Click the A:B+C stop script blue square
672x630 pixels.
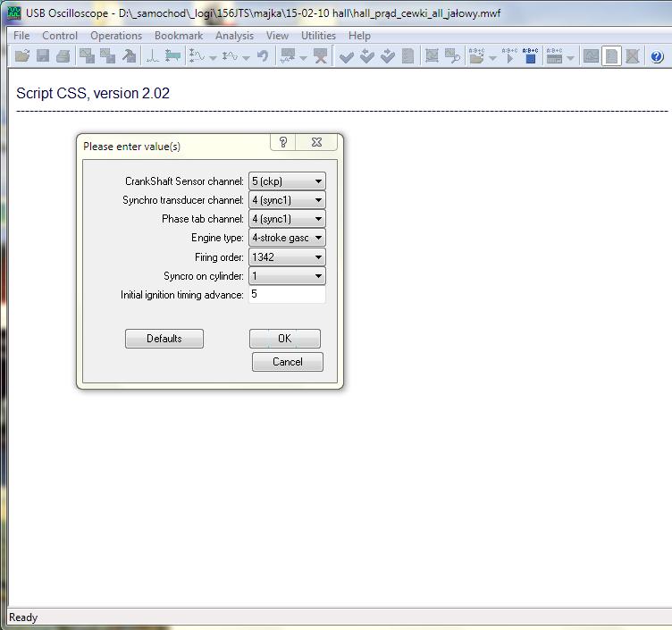[x=530, y=56]
